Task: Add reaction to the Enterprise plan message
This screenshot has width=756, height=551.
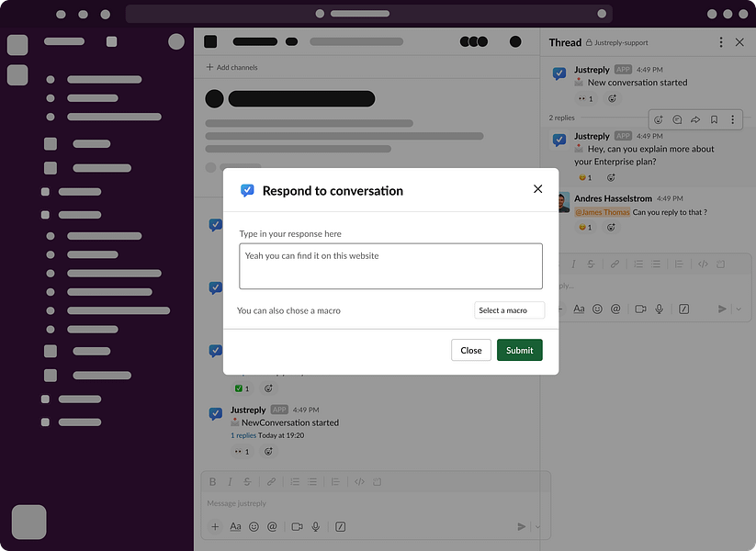Action: (611, 177)
